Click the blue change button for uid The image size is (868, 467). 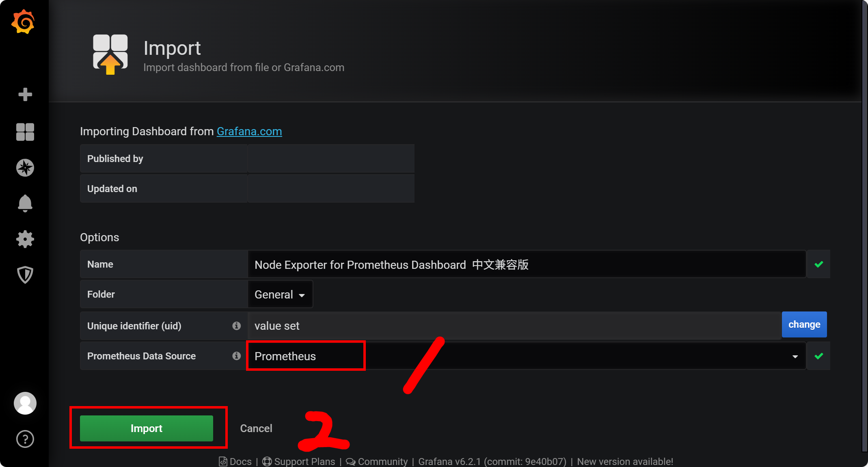pyautogui.click(x=804, y=324)
